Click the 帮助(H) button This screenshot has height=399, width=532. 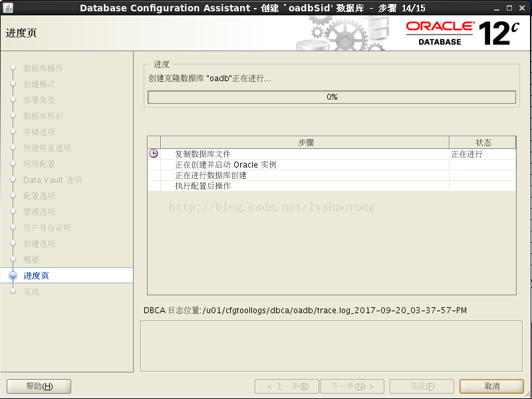(x=39, y=386)
